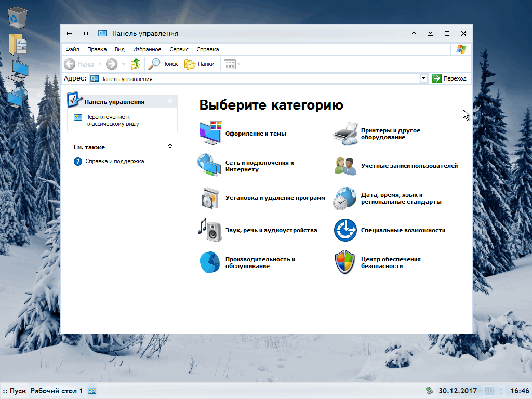Collapse the См. также section
Viewport: 532px width, 399px height.
[x=170, y=146]
